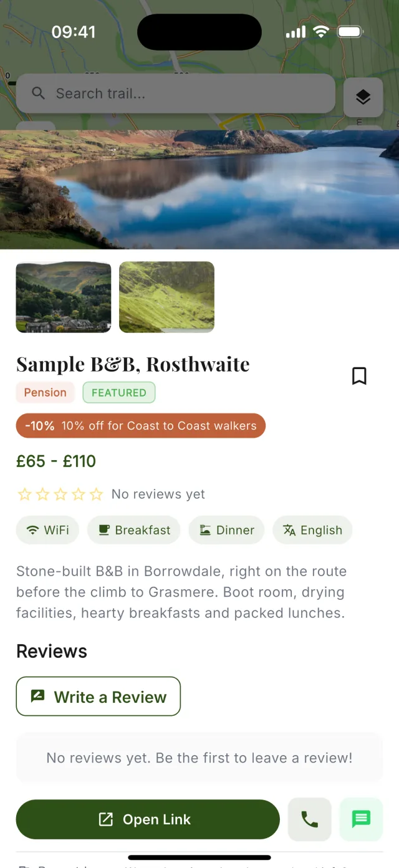Click Write a Review button
This screenshot has width=399, height=868.
click(x=99, y=697)
